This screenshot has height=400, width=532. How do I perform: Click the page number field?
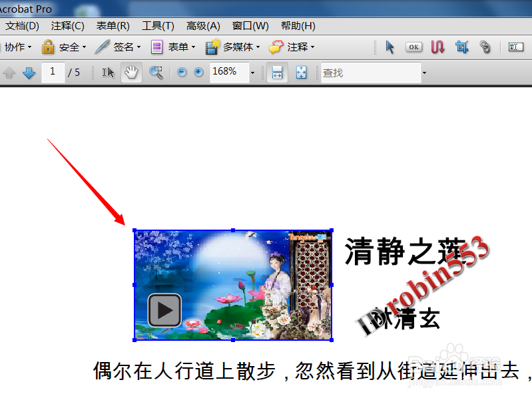[x=53, y=72]
